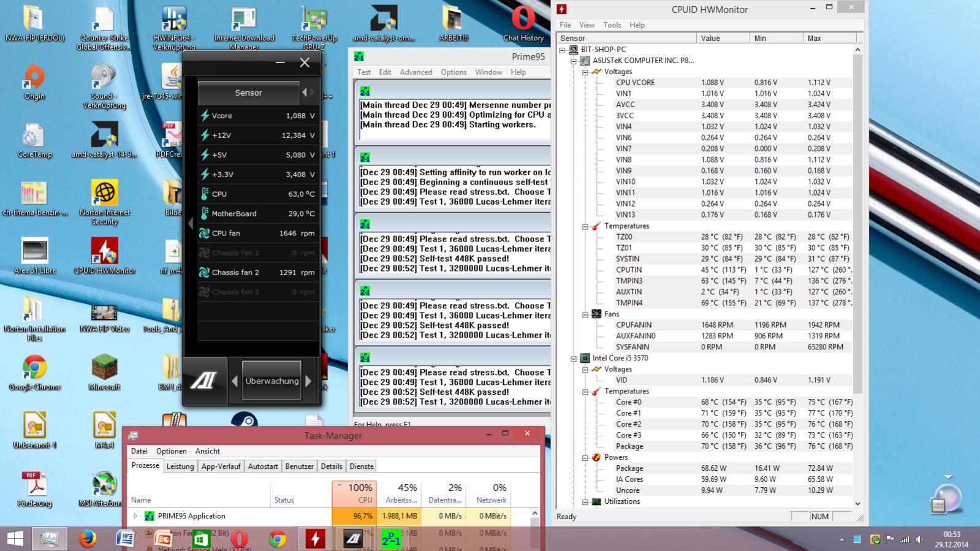Select the CPU VCORE row in HWMonitor

[x=734, y=83]
